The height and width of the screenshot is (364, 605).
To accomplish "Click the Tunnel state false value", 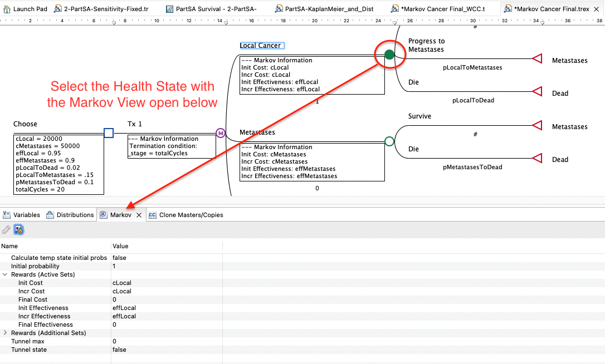I will [119, 350].
